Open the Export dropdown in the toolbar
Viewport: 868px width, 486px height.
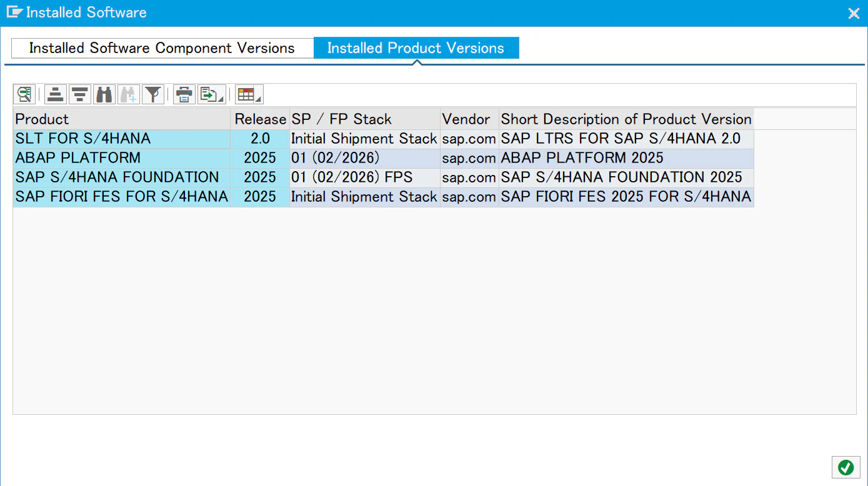212,95
